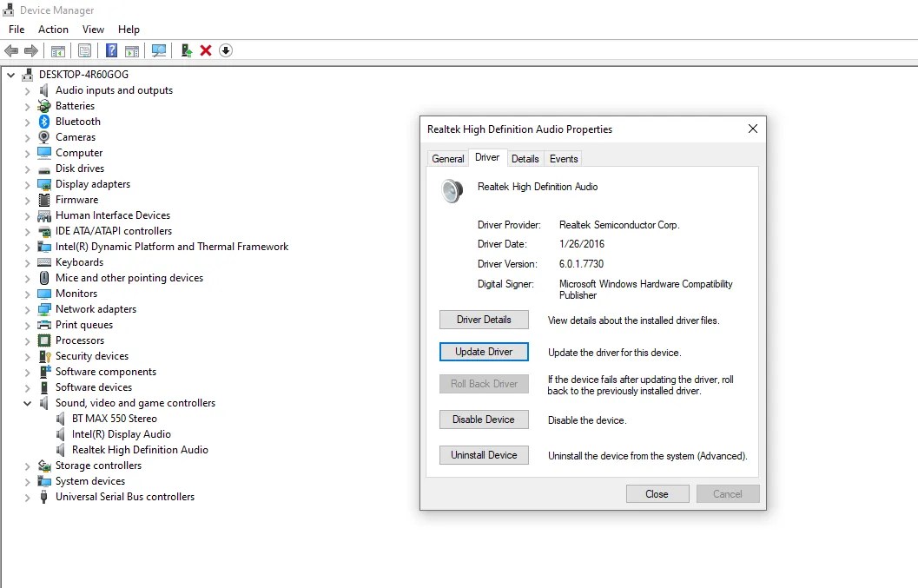Show properties using the properties toolbar icon
This screenshot has height=588, width=918.
84,50
